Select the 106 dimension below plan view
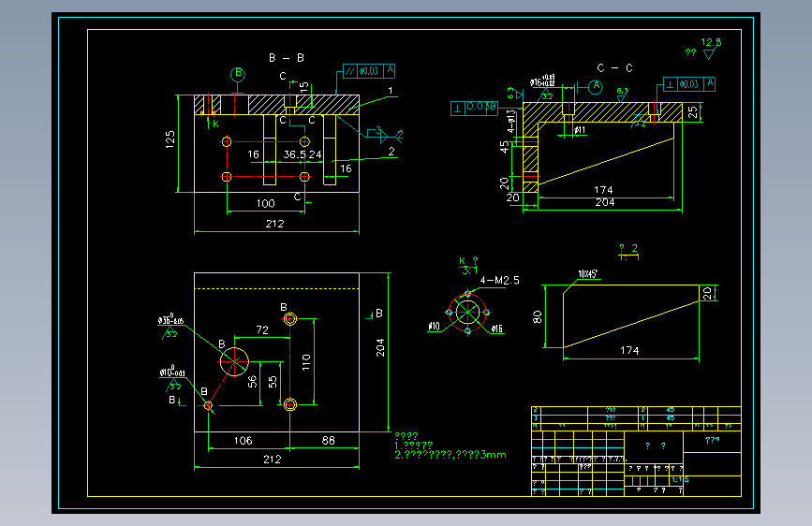 pyautogui.click(x=243, y=441)
